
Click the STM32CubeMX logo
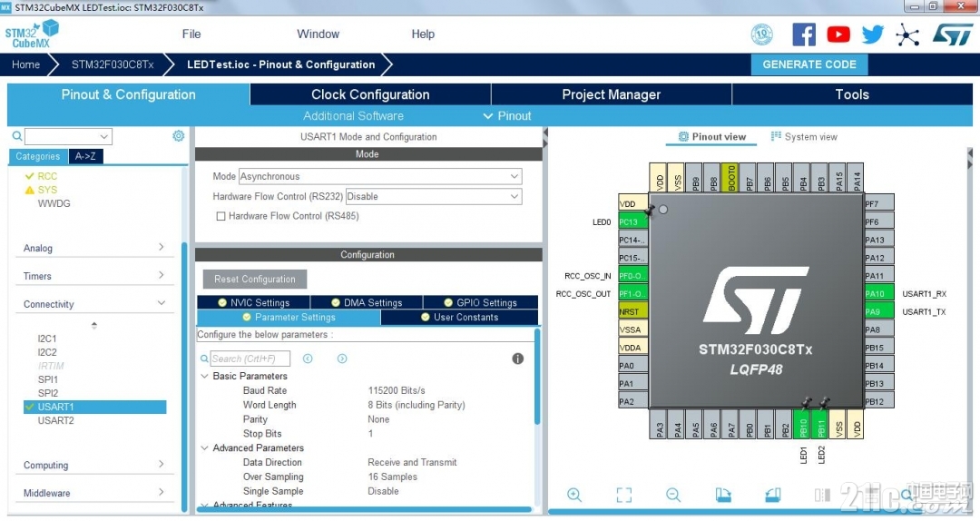pos(32,34)
